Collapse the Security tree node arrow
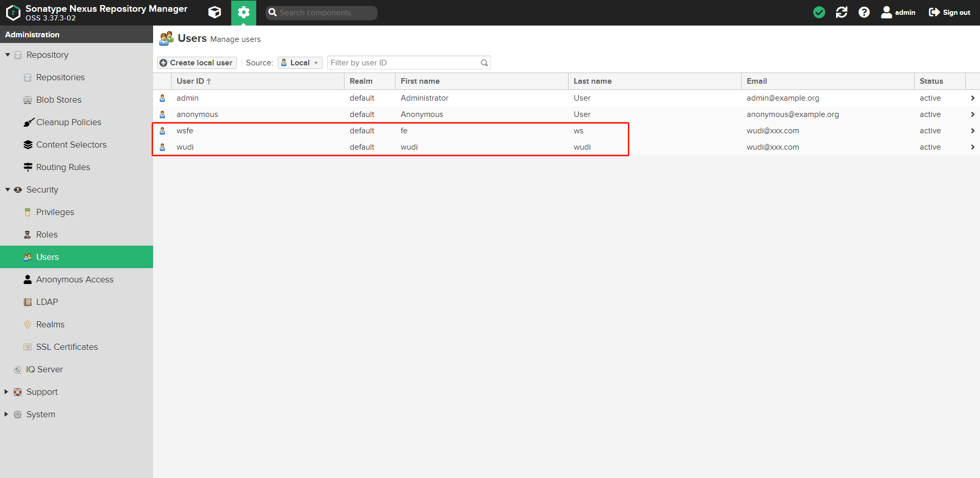This screenshot has height=478, width=980. tap(8, 189)
